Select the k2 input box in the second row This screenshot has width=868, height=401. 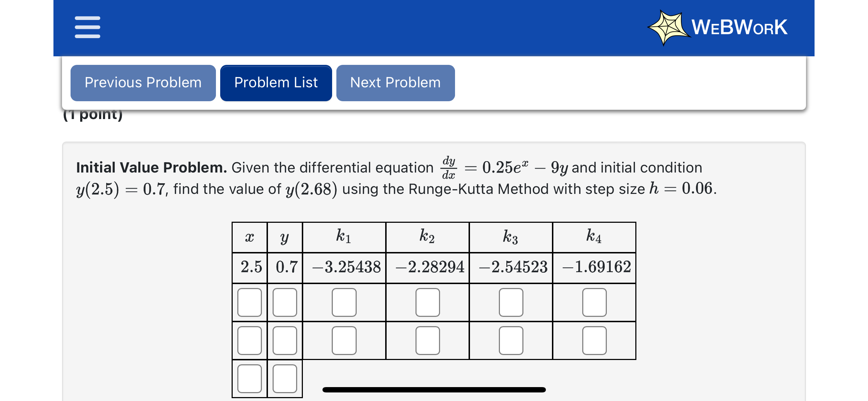point(427,303)
